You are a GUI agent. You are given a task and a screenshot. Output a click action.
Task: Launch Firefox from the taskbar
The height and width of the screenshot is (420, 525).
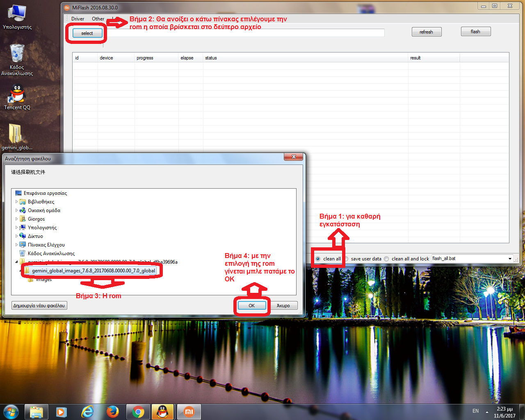click(x=113, y=412)
